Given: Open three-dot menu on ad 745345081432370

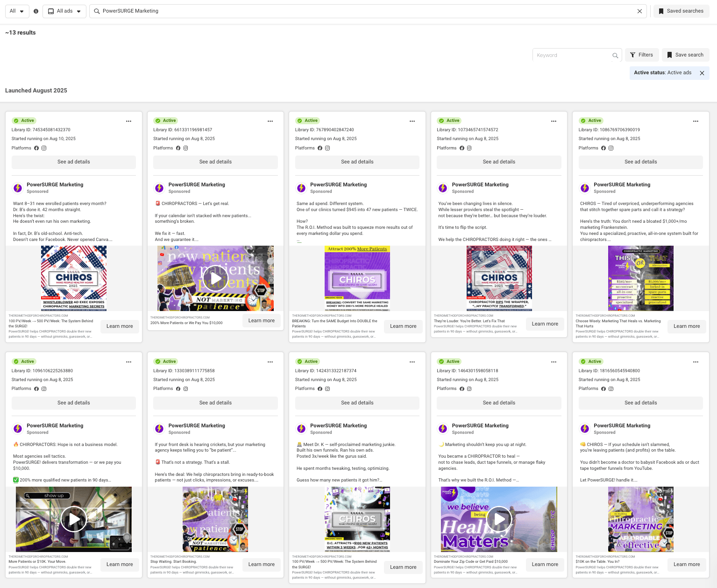Looking at the screenshot, I should coord(128,121).
